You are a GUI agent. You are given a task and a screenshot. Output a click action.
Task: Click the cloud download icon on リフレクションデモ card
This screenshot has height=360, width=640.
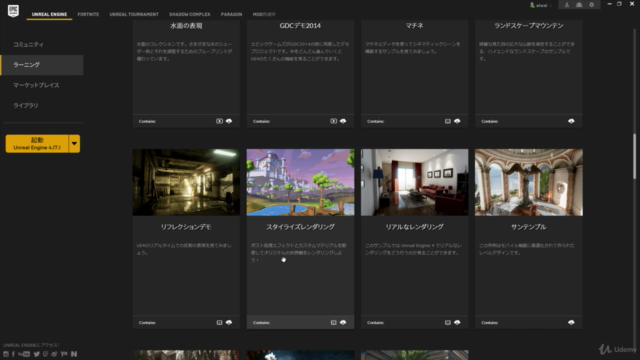(x=229, y=322)
